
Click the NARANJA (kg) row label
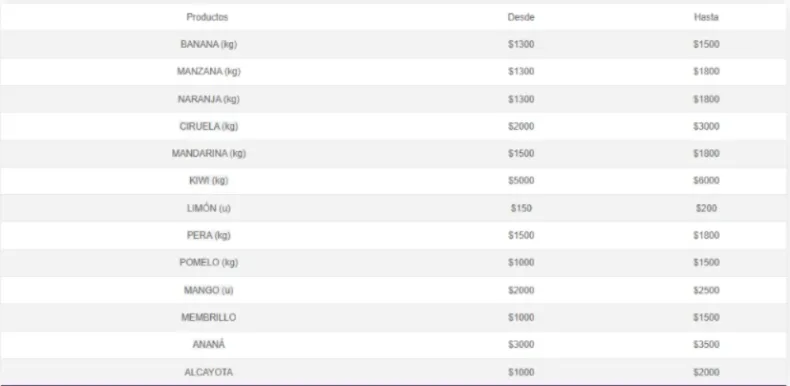pyautogui.click(x=209, y=99)
